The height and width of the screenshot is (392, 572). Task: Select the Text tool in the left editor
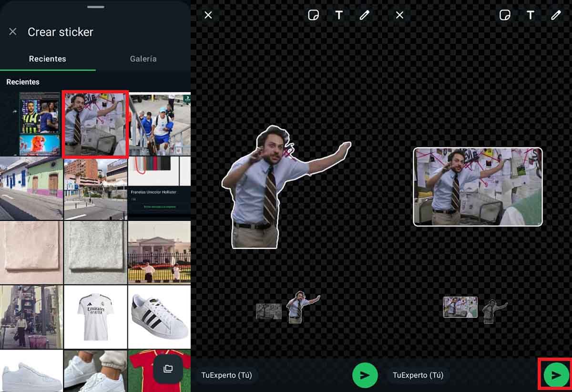[339, 15]
